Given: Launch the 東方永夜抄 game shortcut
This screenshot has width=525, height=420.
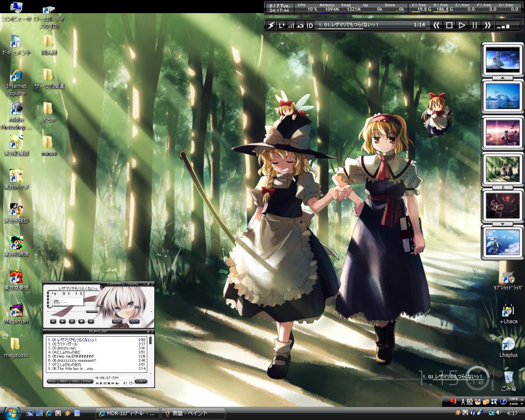Looking at the screenshot, I should coord(16,213).
